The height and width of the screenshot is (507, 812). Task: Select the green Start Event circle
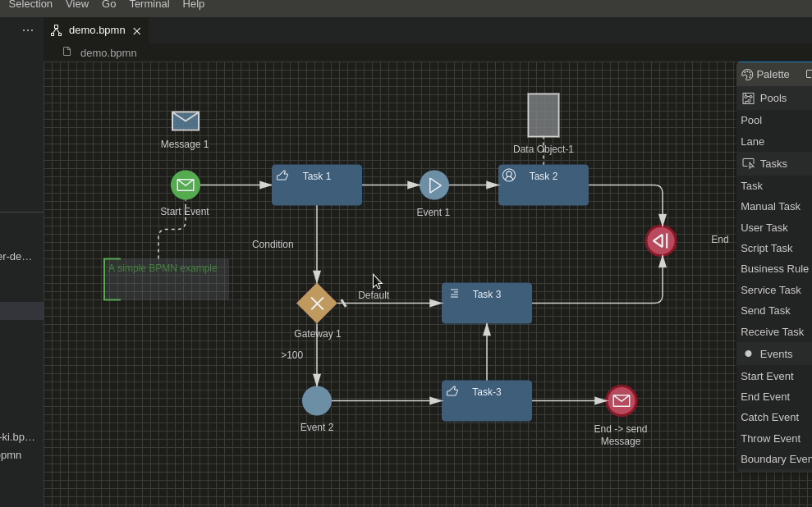tap(185, 185)
